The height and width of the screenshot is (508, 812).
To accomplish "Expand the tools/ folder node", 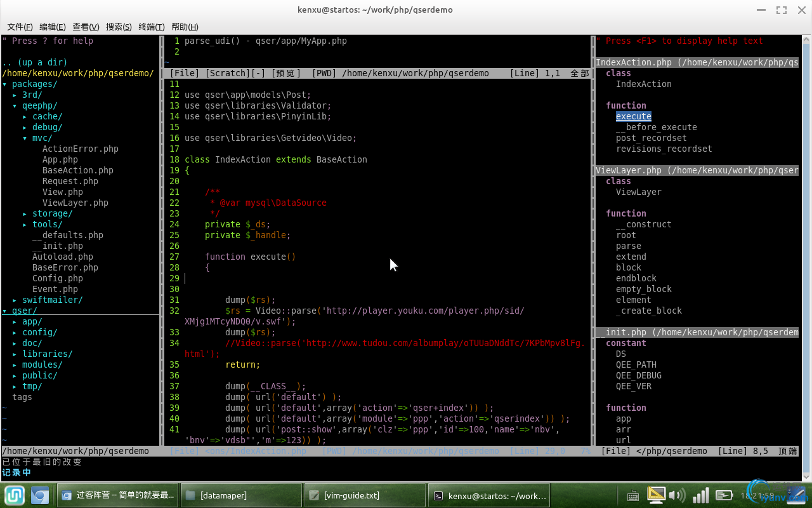I will [x=43, y=224].
